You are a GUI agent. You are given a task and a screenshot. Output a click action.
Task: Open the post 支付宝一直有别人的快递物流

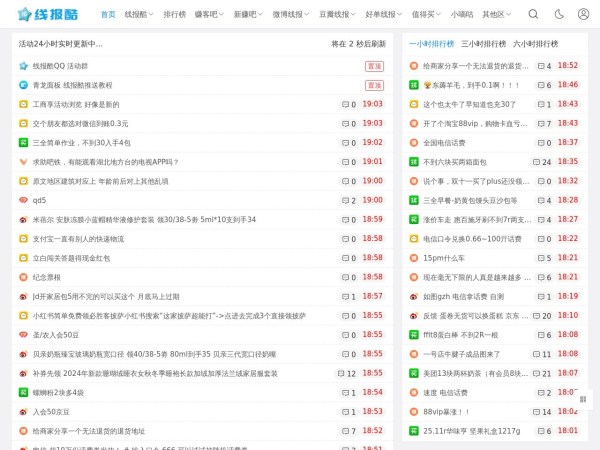coord(78,239)
